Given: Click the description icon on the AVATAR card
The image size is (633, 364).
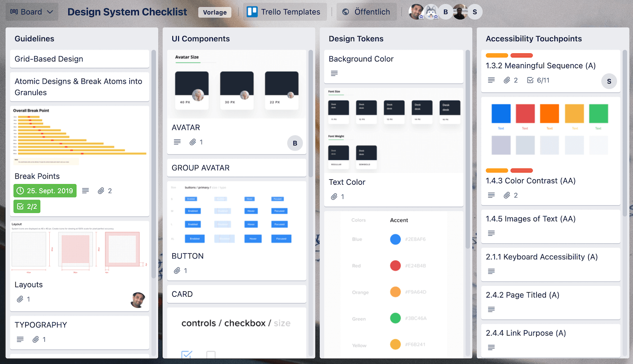Looking at the screenshot, I should 177,142.
